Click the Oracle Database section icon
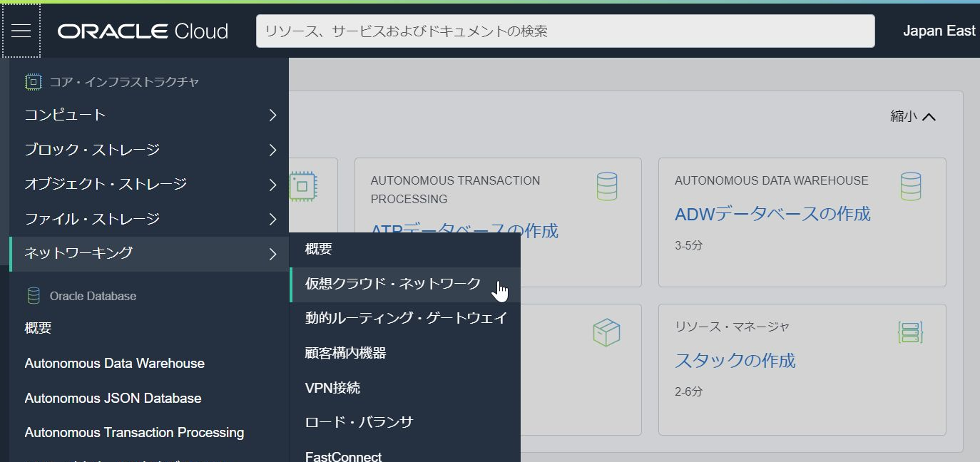980x462 pixels. point(33,296)
